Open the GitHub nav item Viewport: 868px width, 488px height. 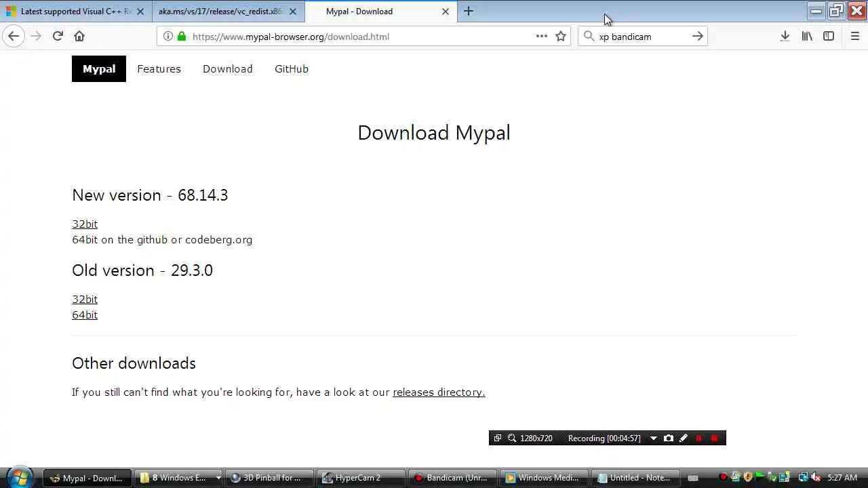292,68
